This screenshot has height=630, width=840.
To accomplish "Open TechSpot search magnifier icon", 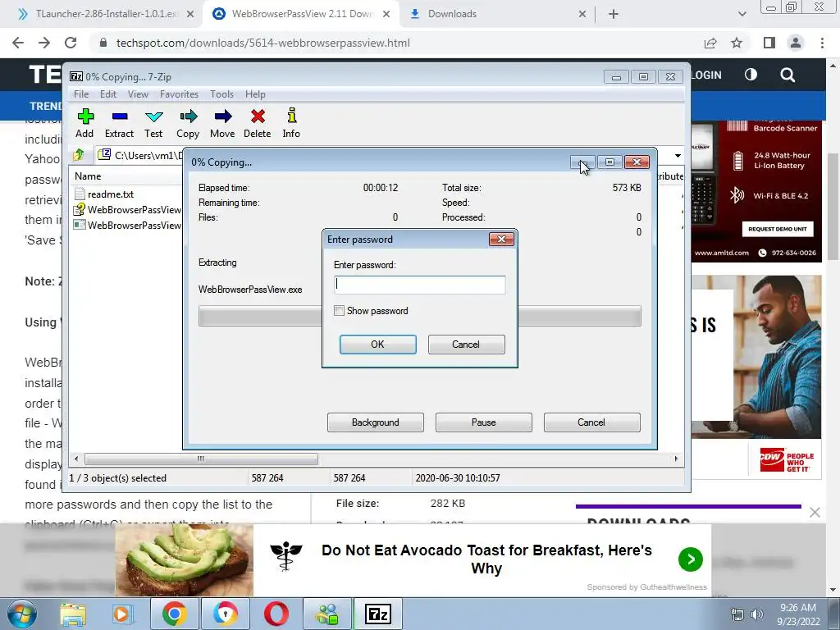I will coord(787,75).
